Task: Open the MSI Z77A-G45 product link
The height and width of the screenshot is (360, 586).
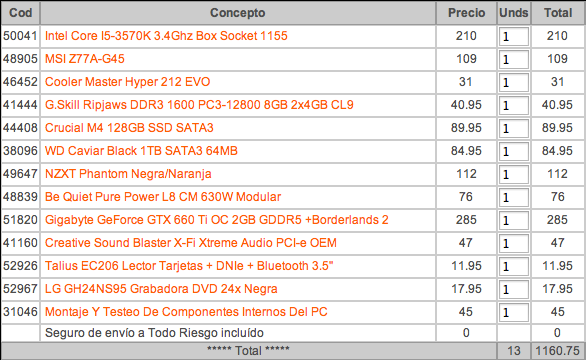Action: point(84,59)
